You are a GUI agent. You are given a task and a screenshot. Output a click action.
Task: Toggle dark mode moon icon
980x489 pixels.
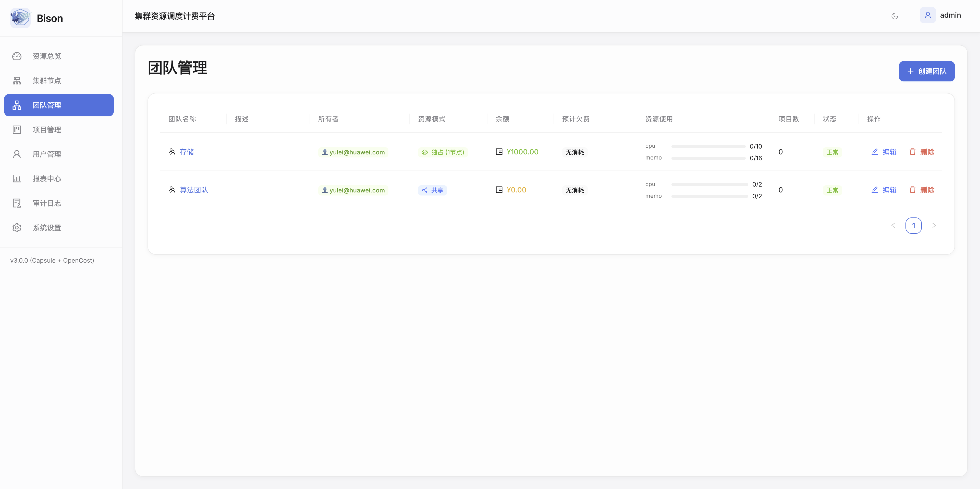pos(895,16)
